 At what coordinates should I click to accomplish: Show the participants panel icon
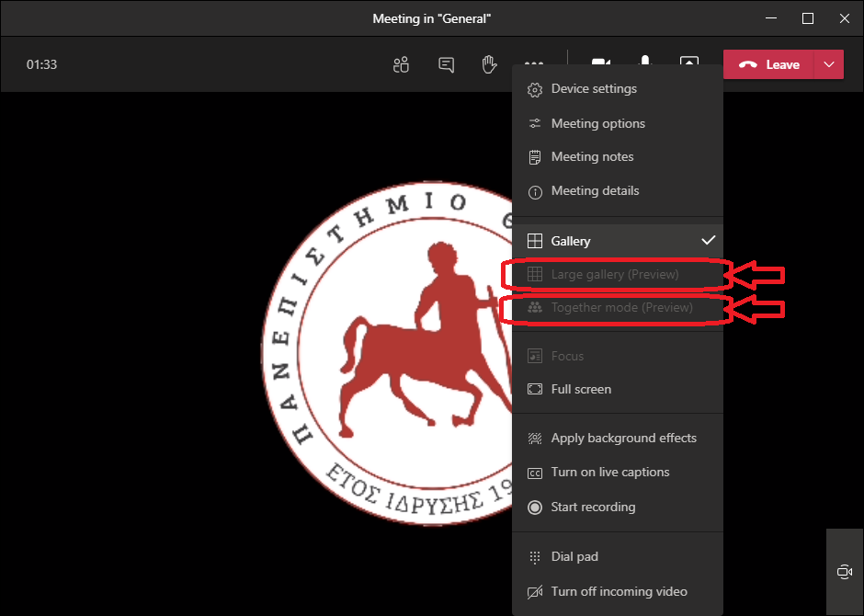401,64
